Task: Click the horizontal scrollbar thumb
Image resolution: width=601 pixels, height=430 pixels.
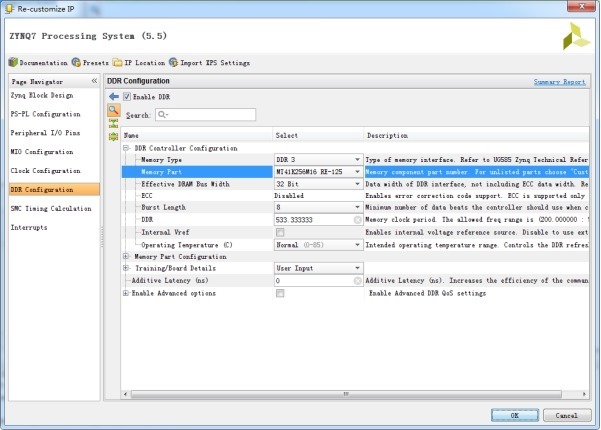Action: (346, 394)
